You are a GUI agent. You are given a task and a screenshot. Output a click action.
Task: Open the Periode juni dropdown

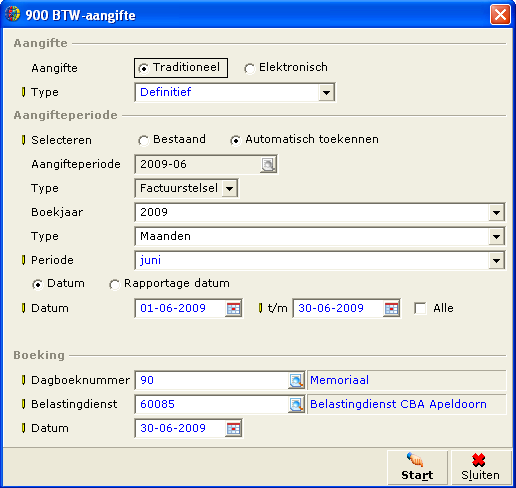(x=496, y=260)
